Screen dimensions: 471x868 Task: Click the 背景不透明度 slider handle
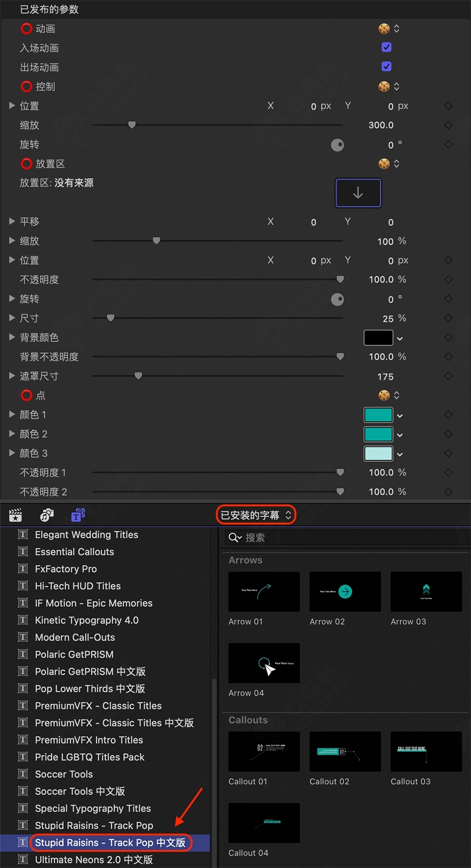(340, 357)
